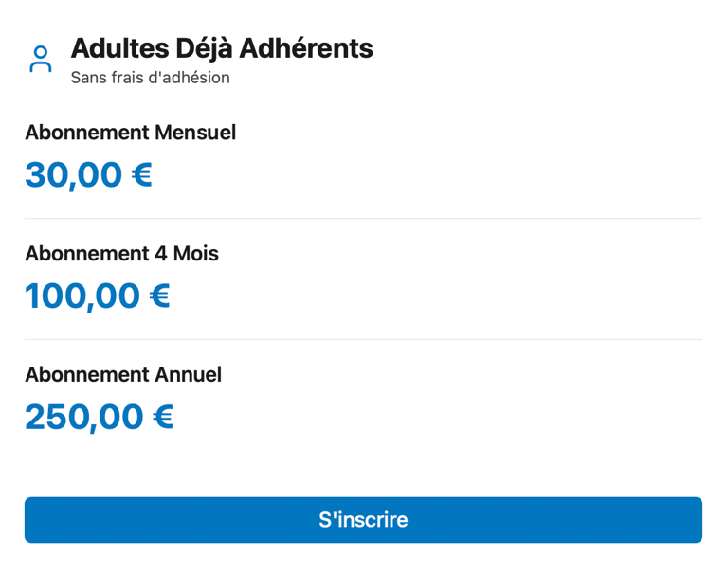728x573 pixels.
Task: Click the "Sans frais d'adhésion" subtitle
Action: 150,78
